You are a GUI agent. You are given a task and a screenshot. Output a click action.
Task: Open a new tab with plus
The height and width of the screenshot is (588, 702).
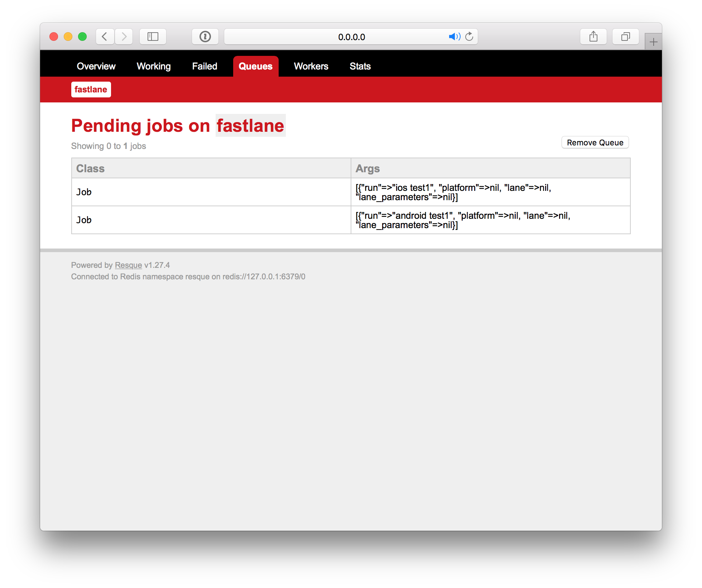pos(653,42)
